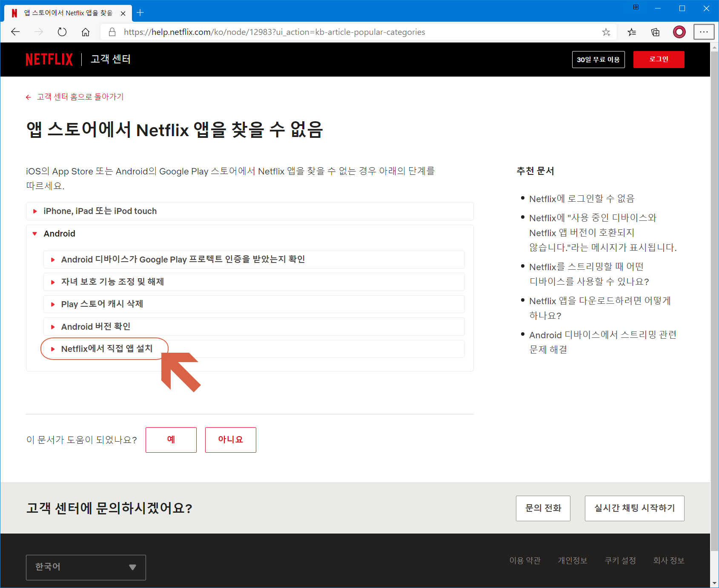
Task: Answer 예 to the helpful question
Action: pos(171,440)
